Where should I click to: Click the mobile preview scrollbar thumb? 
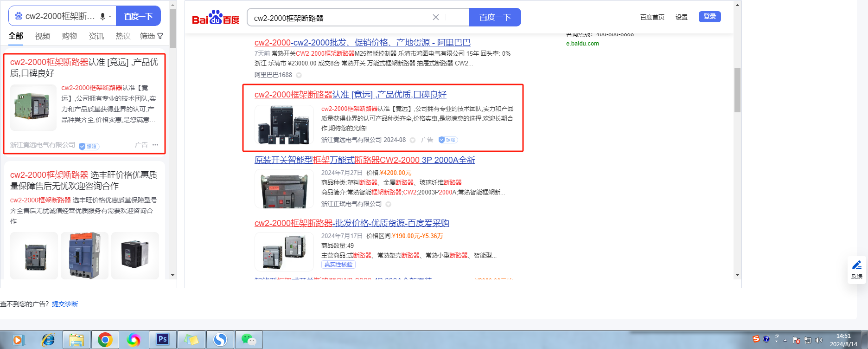click(172, 28)
